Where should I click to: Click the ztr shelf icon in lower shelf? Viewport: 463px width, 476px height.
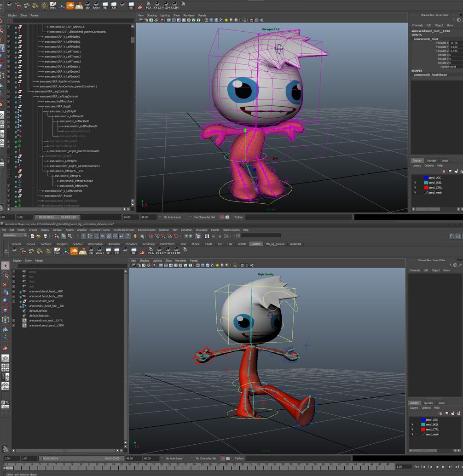click(x=91, y=251)
